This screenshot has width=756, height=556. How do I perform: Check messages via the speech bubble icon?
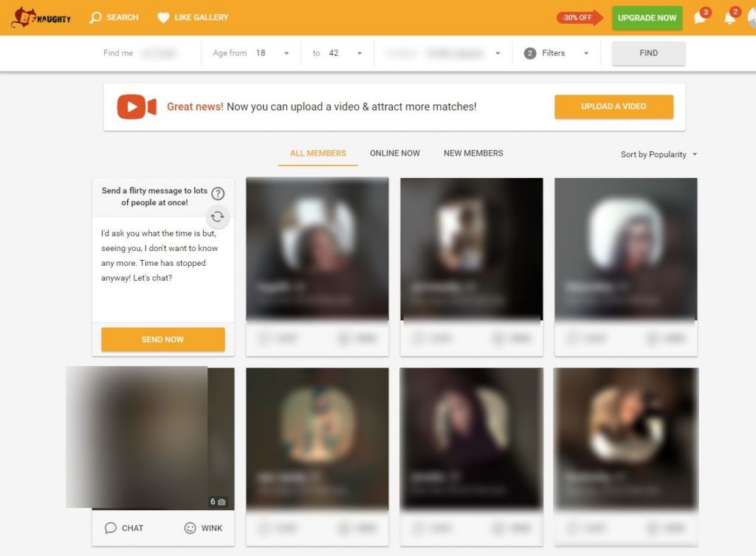[700, 17]
